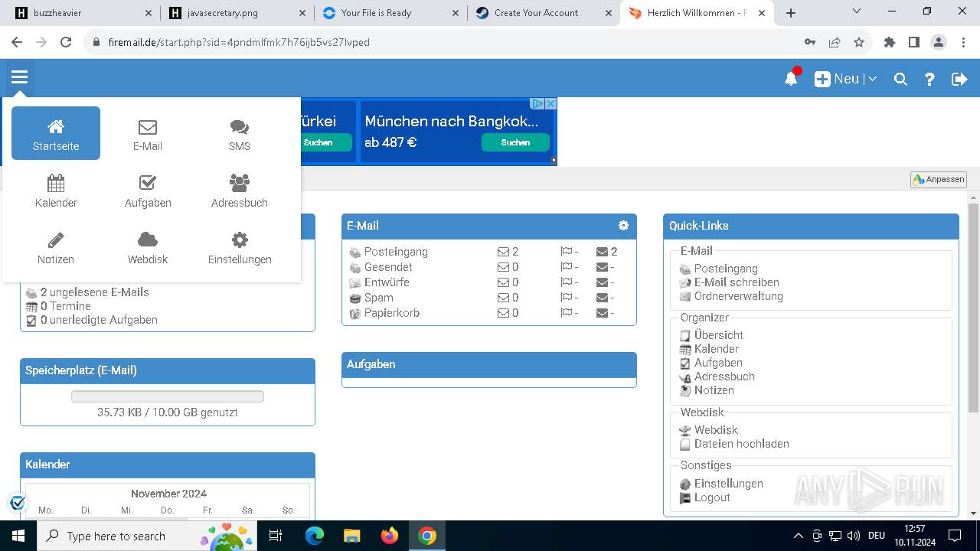Open Kalender from the navigation menu
Screen dimensions: 980x551
[x=56, y=191]
